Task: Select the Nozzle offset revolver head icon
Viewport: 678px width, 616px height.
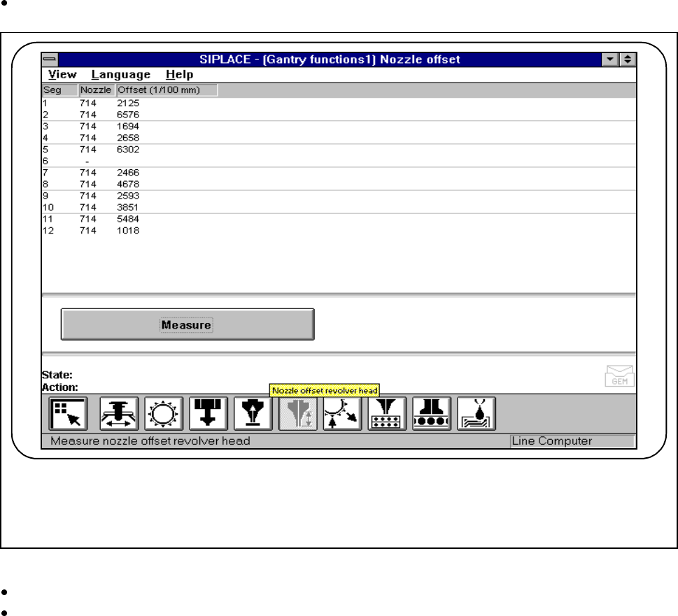Action: [x=298, y=414]
